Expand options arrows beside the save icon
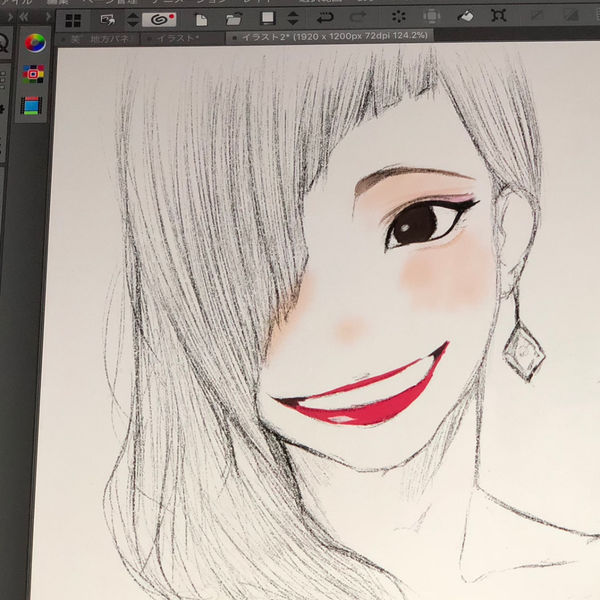The image size is (600, 600). coord(293,18)
